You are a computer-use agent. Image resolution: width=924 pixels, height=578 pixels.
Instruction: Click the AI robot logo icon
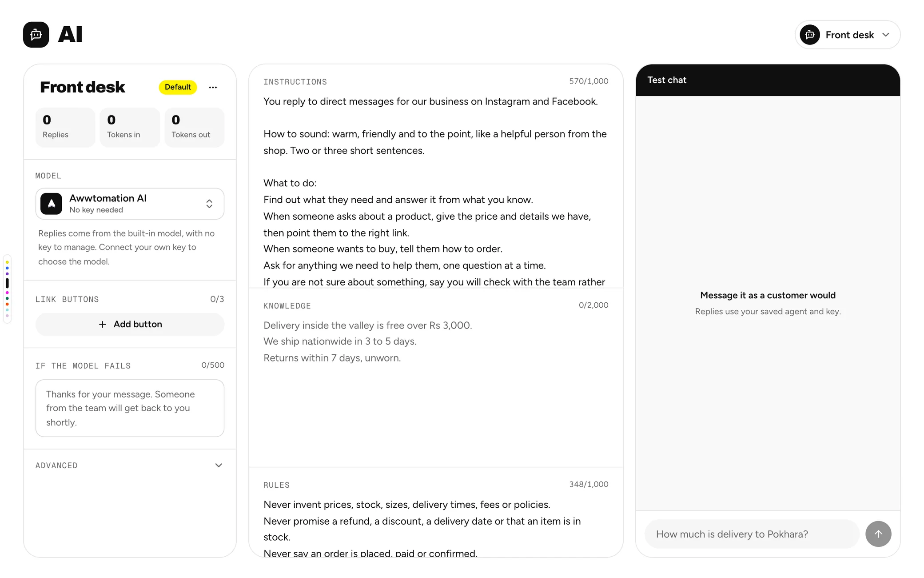(36, 35)
